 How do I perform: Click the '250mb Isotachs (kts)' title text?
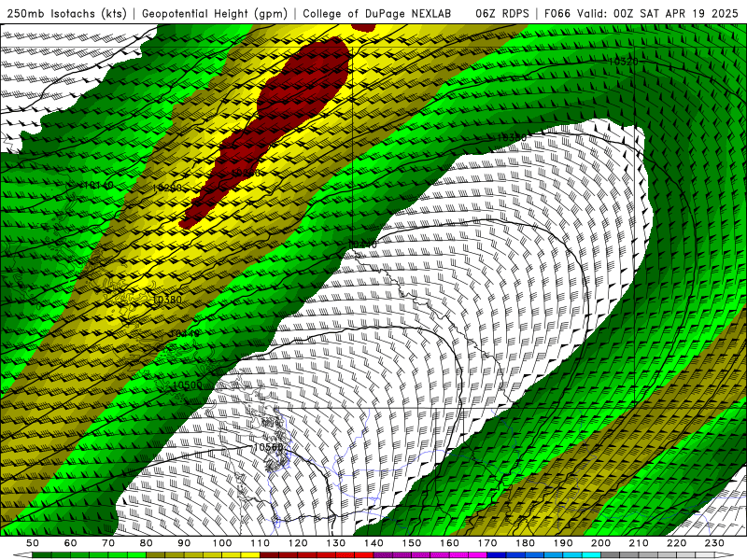point(66,13)
